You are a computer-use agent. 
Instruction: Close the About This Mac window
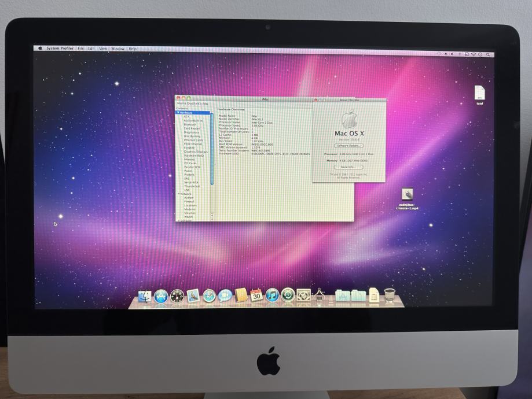tap(315, 100)
